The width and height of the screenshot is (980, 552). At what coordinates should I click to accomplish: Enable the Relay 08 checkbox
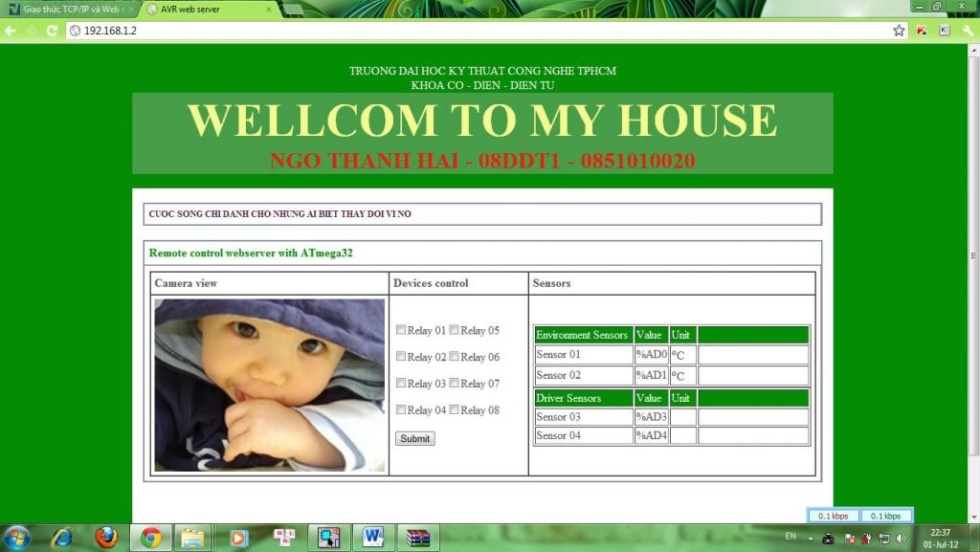pyautogui.click(x=454, y=409)
